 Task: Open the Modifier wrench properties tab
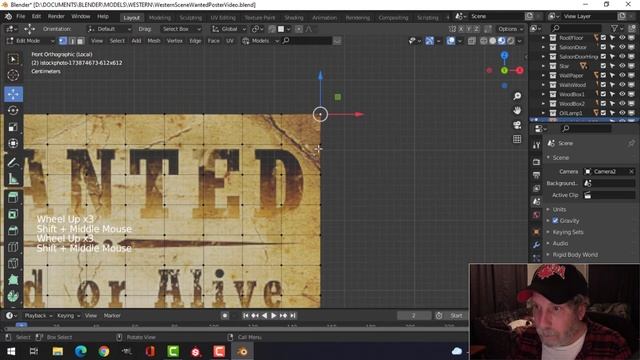tap(536, 245)
